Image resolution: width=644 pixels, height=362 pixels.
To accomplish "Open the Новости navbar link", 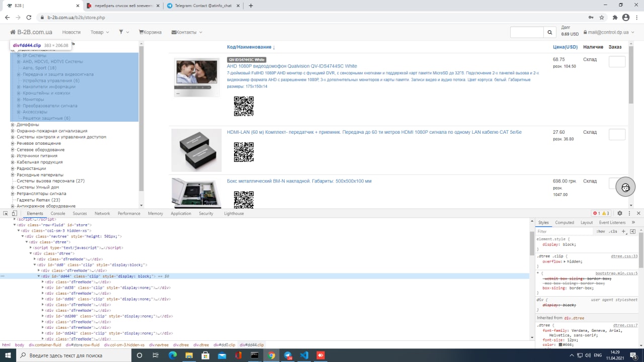I will click(x=71, y=32).
